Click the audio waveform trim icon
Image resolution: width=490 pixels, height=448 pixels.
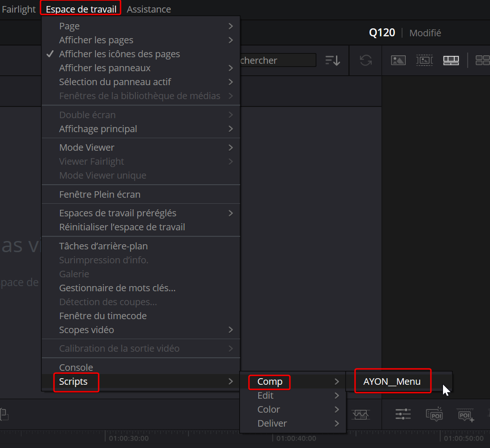coord(361,414)
